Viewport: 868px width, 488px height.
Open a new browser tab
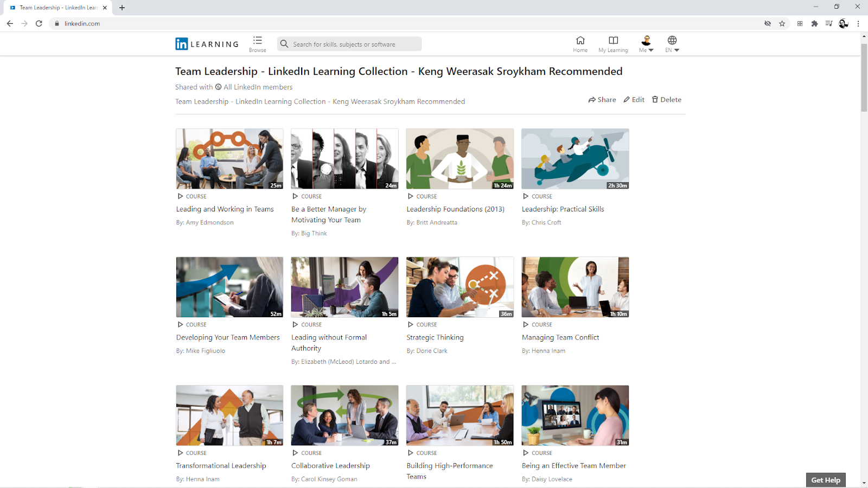coord(122,8)
